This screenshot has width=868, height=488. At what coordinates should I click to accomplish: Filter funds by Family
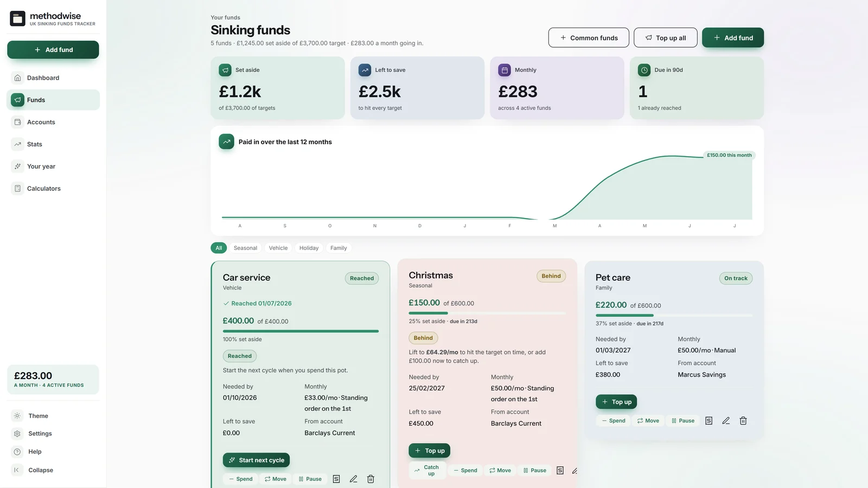[339, 248]
